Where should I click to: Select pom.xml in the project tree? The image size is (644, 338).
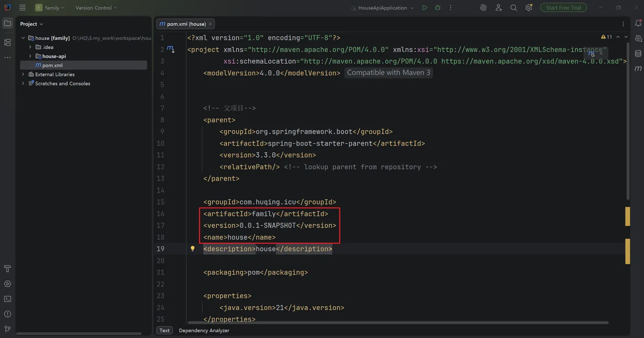pos(52,65)
